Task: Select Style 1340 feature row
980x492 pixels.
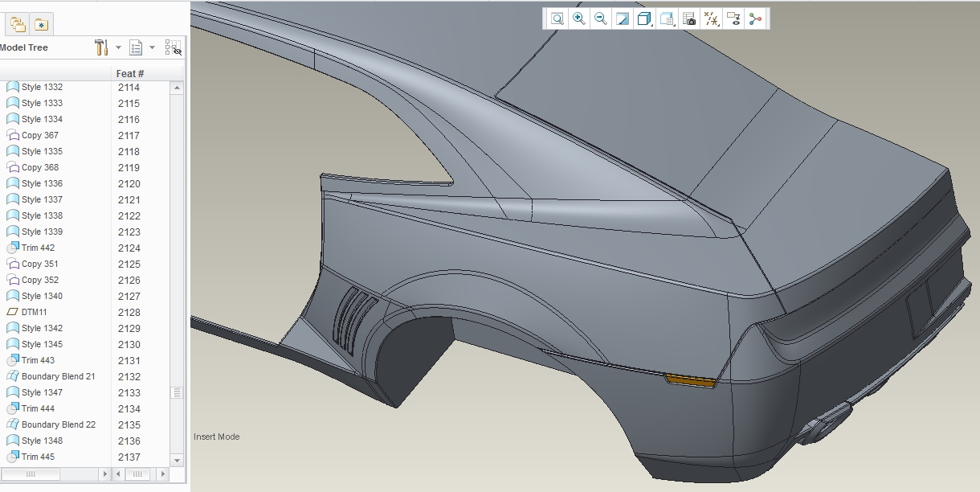Action: [x=34, y=296]
